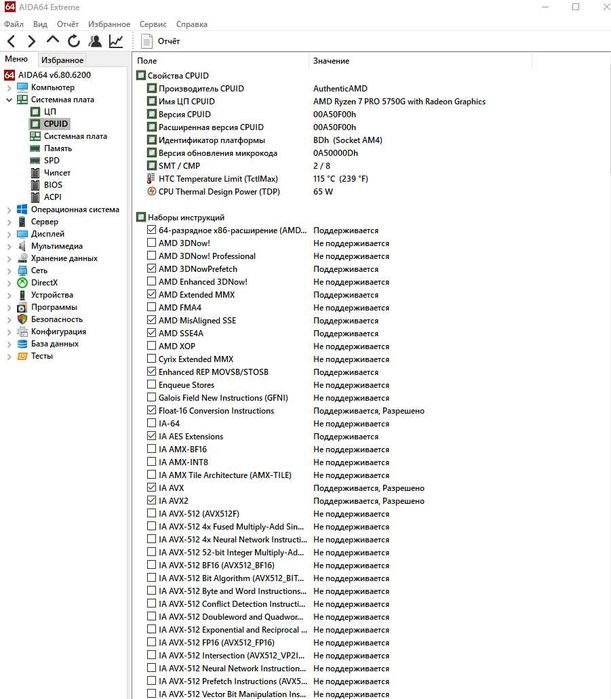611x699 pixels.
Task: Click the Чипсет chipset icon
Action: coord(35,173)
